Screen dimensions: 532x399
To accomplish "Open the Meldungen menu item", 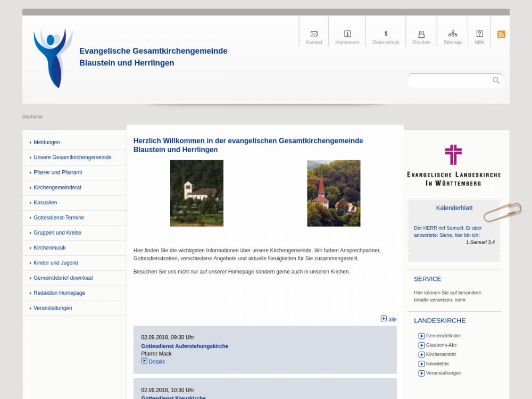I will pyautogui.click(x=47, y=142).
